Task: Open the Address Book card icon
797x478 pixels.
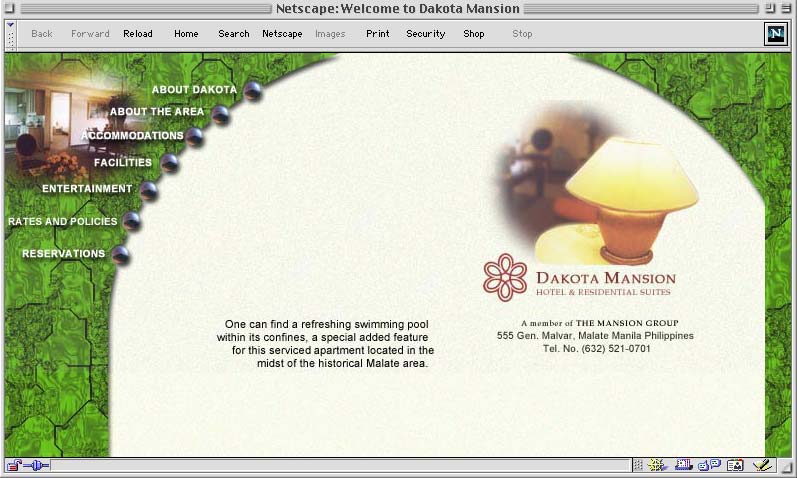Action: click(735, 465)
